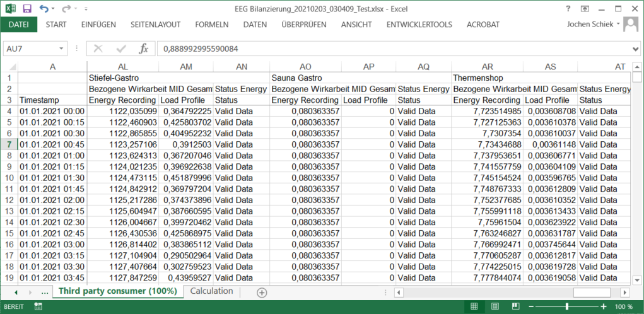Click cell 01.01.2021 02:00 timestamp
This screenshot has width=644, height=314.
(52, 200)
